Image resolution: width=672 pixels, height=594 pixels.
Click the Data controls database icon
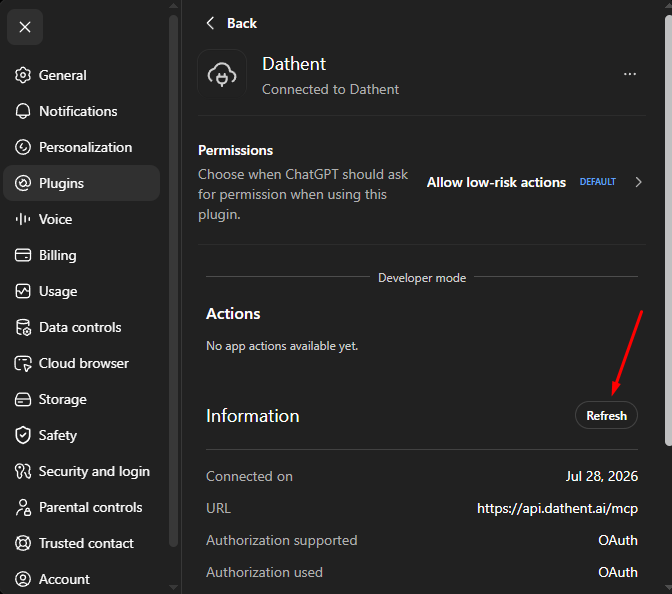tap(23, 327)
